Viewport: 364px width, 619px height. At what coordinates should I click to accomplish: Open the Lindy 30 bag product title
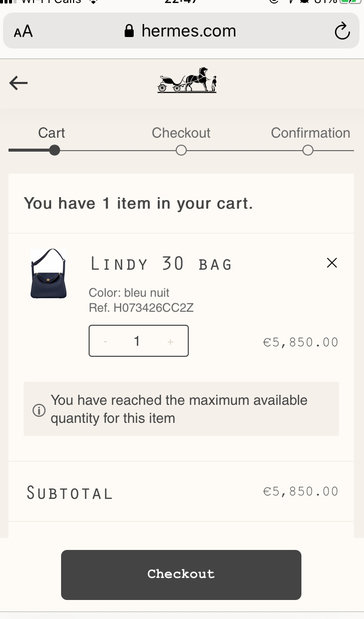pyautogui.click(x=161, y=264)
